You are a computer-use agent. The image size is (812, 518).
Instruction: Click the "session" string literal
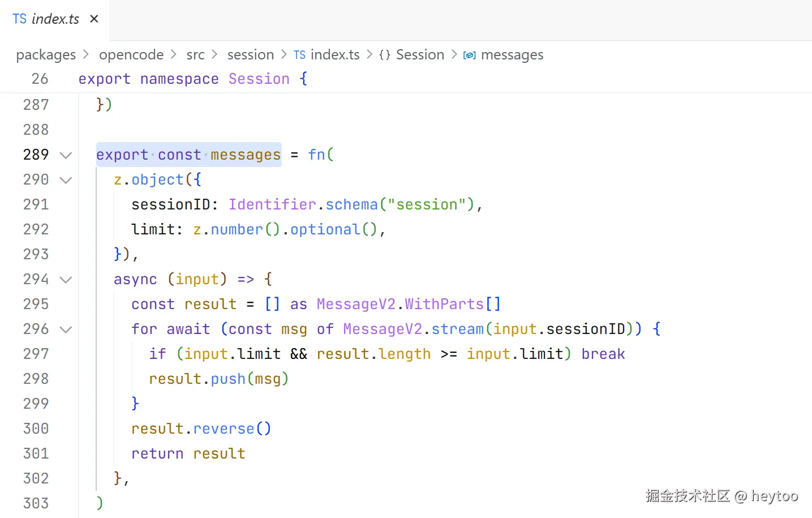(427, 204)
